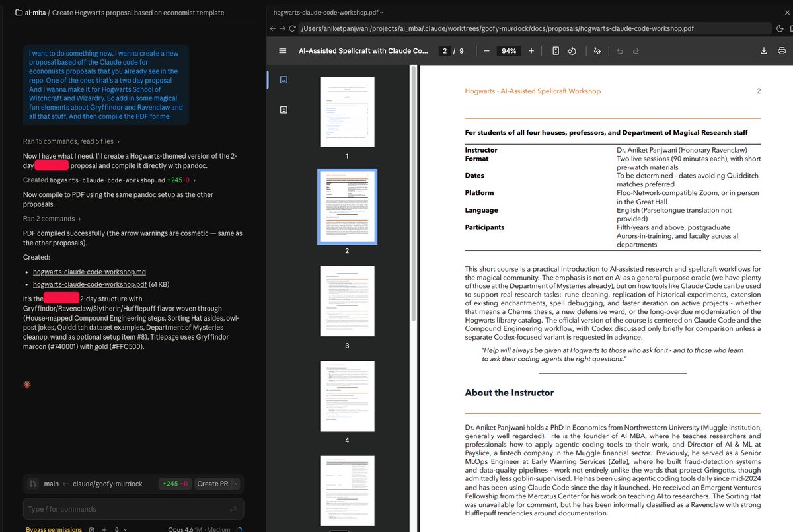
Task: Show document outline view in sidebar
Action: (283, 110)
